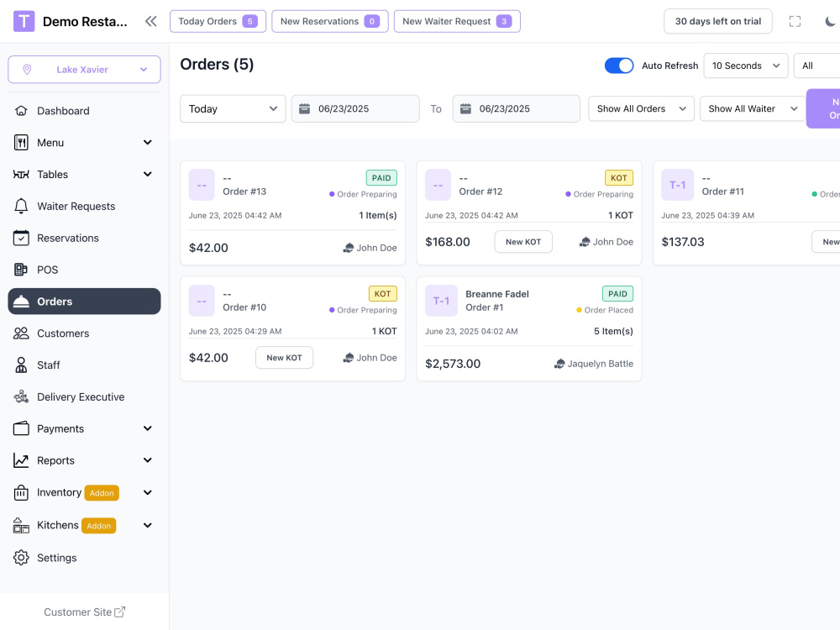Click the start date 06/23/2025 field
Viewport: 840px width, 630px height.
[x=355, y=108]
